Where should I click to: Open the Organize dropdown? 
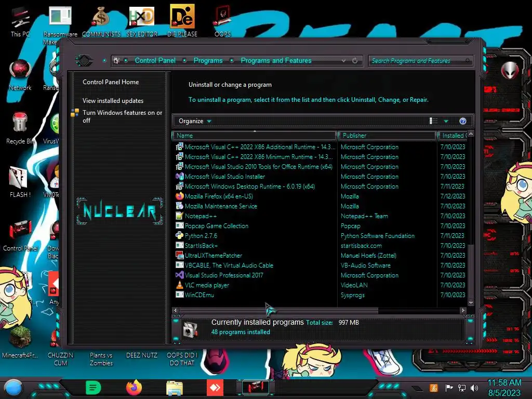tap(195, 121)
